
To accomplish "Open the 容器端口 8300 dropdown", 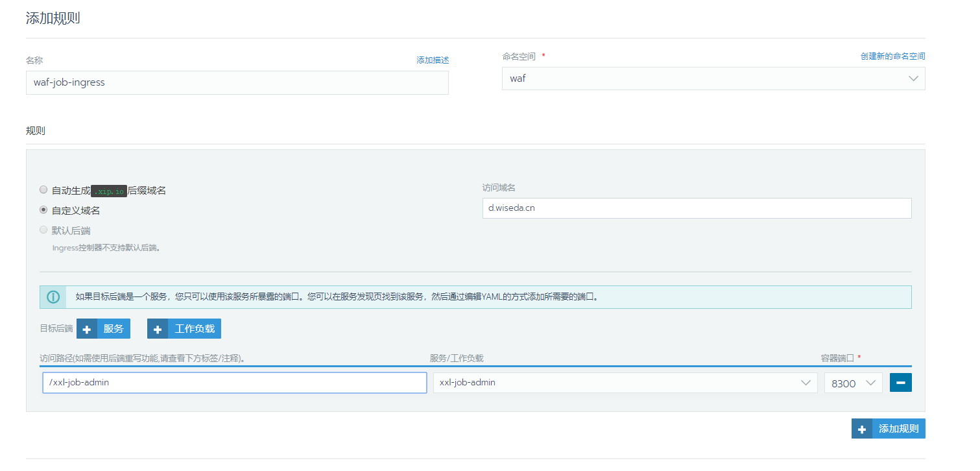I will click(x=852, y=383).
